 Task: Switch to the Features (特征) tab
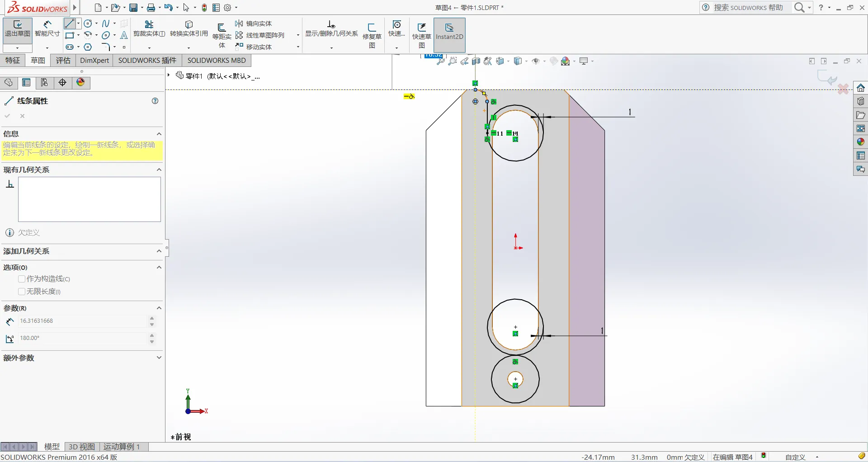coord(13,61)
